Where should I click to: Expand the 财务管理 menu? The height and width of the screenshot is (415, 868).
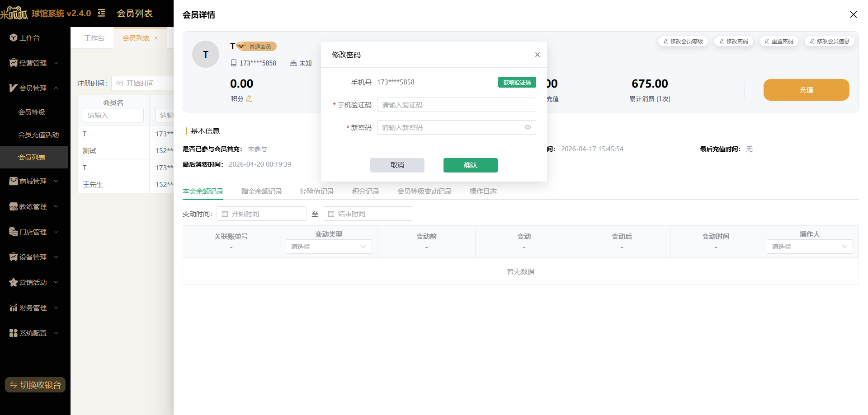coord(34,308)
